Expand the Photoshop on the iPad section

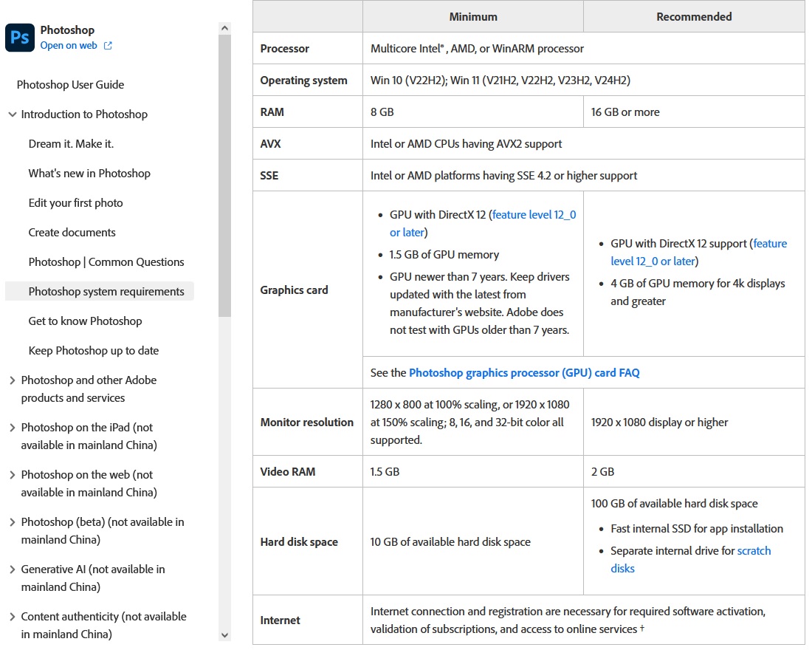coord(13,428)
